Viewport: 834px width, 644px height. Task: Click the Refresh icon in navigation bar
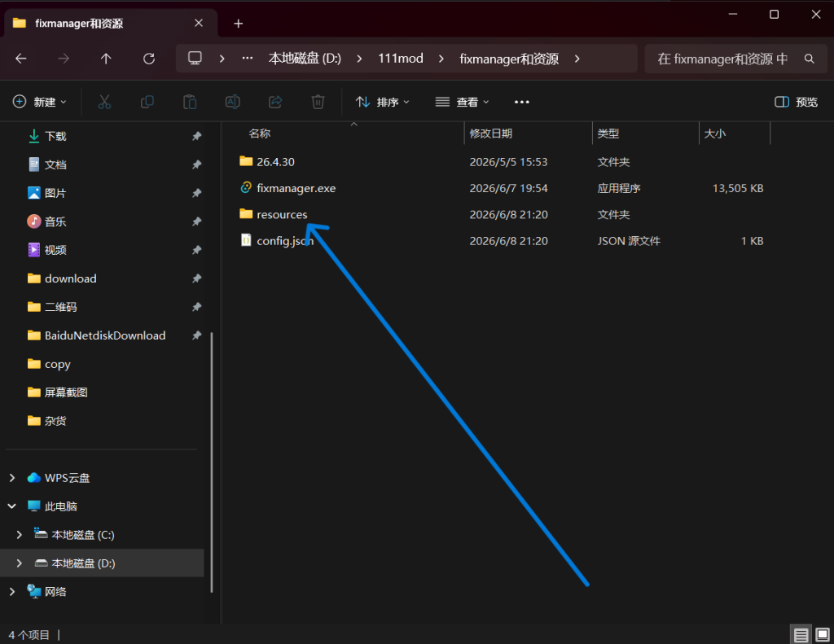click(149, 59)
